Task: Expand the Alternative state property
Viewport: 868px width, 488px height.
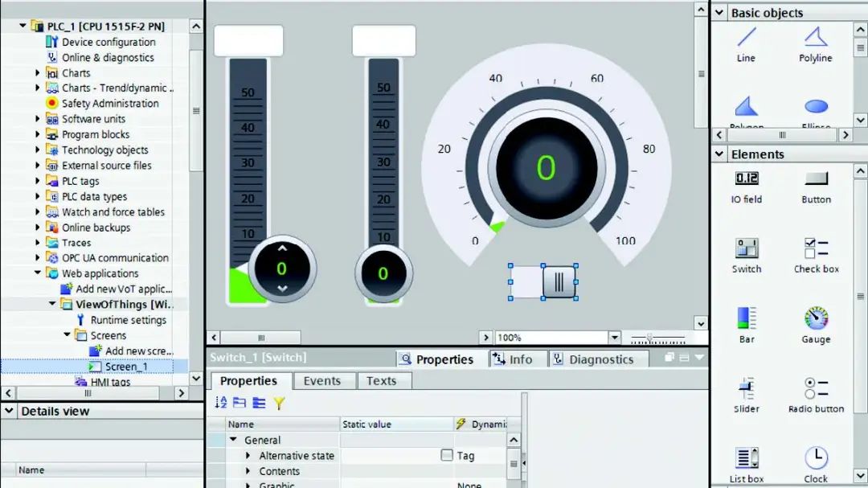Action: [x=248, y=455]
